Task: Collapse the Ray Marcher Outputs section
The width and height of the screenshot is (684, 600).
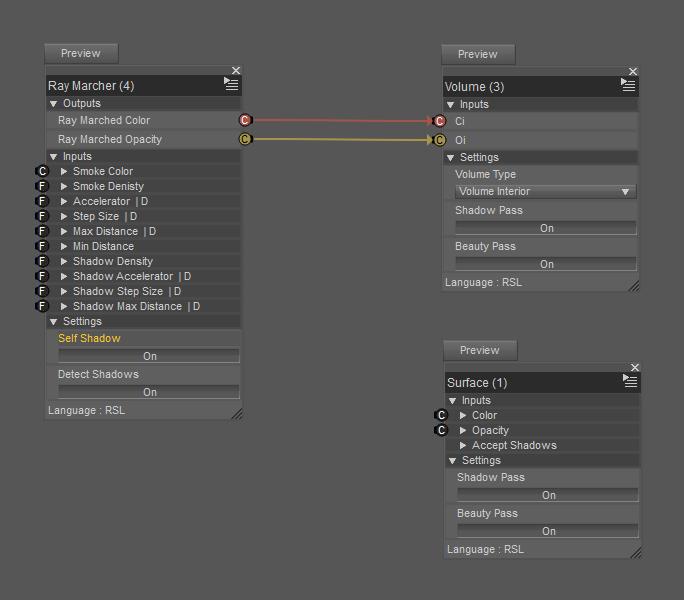Action: [x=54, y=103]
